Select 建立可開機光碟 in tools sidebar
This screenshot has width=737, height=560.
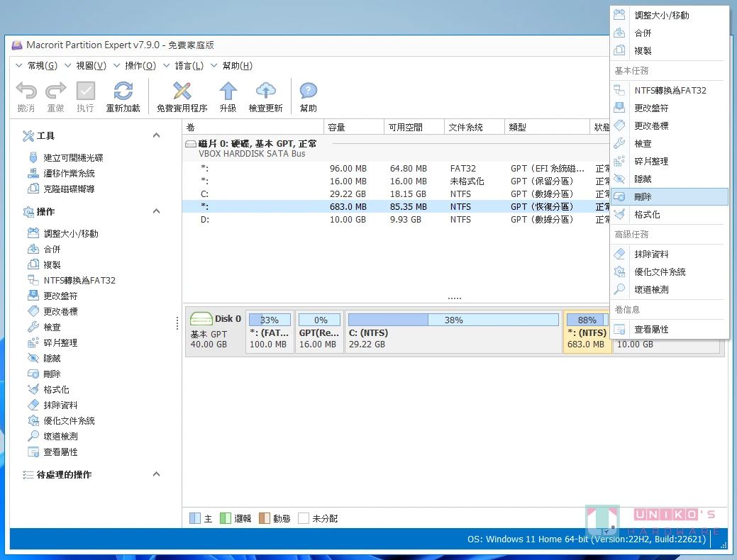[x=65, y=158]
